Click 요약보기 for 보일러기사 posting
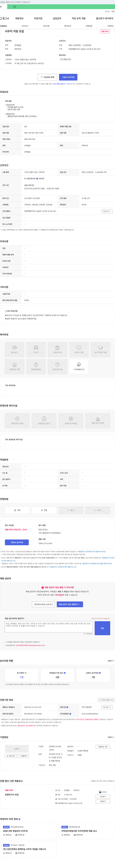 tap(103, 797)
